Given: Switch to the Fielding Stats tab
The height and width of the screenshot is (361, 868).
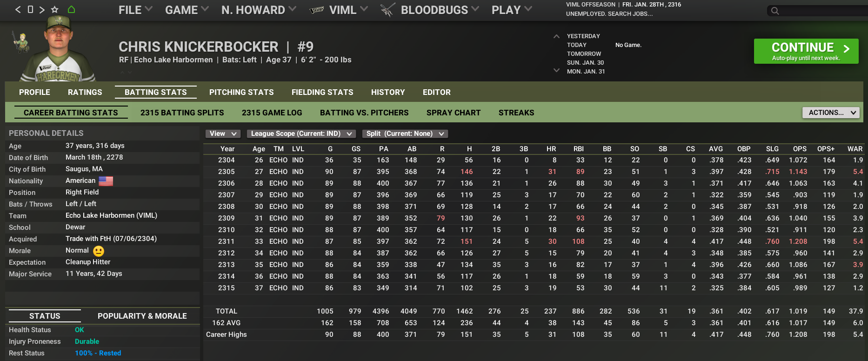Looking at the screenshot, I should [x=322, y=92].
